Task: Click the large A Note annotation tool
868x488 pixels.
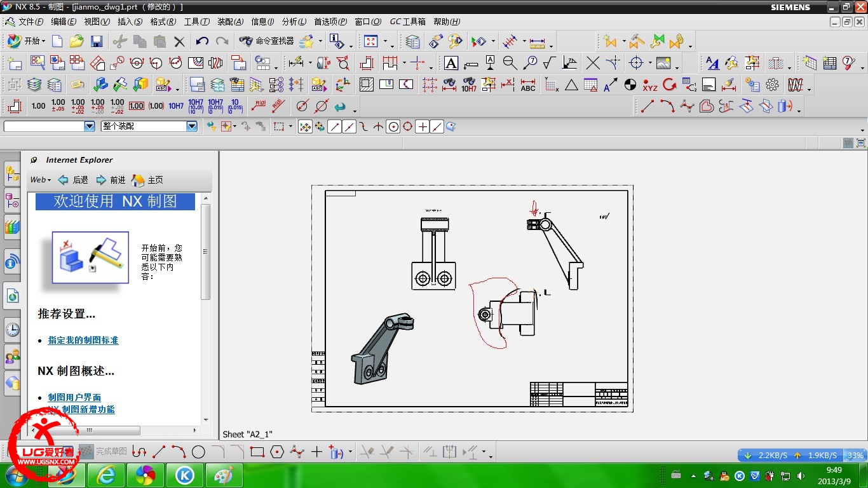Action: coord(451,63)
